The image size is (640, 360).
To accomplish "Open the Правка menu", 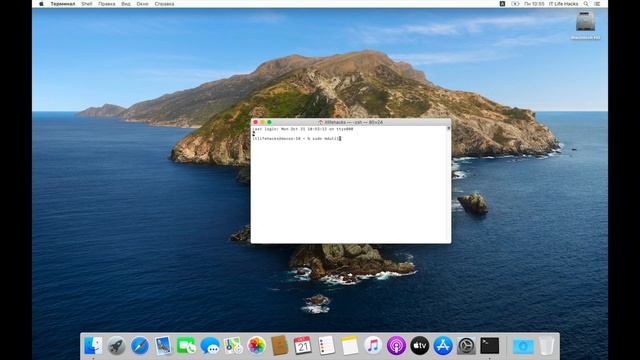I will [107, 4].
